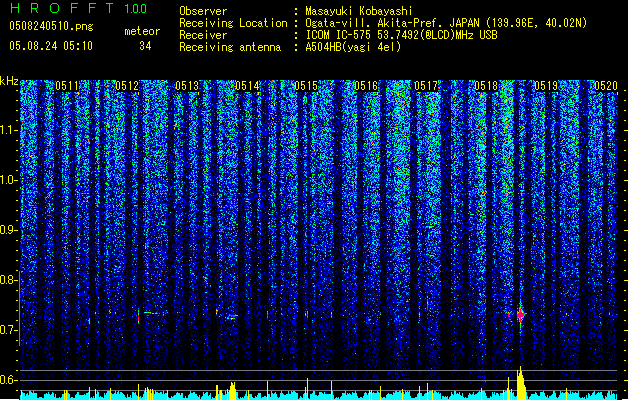Click the 0.8 kHz axis label

point(9,280)
